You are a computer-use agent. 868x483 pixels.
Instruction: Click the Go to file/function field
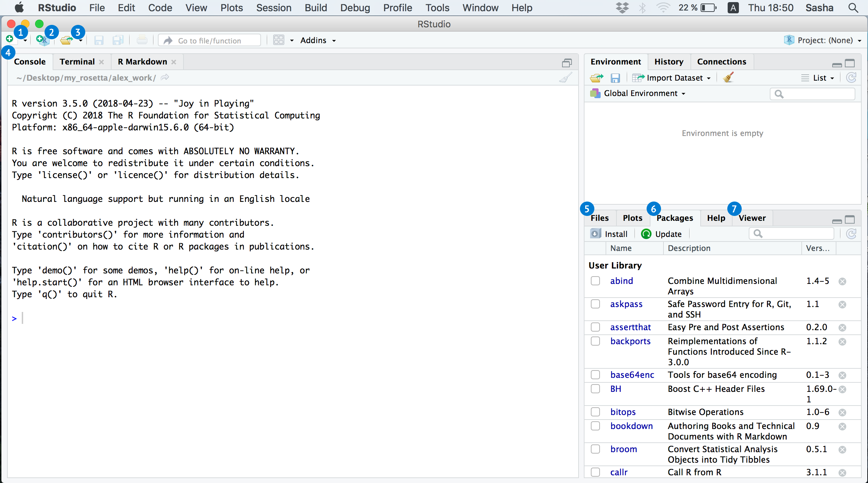click(209, 40)
